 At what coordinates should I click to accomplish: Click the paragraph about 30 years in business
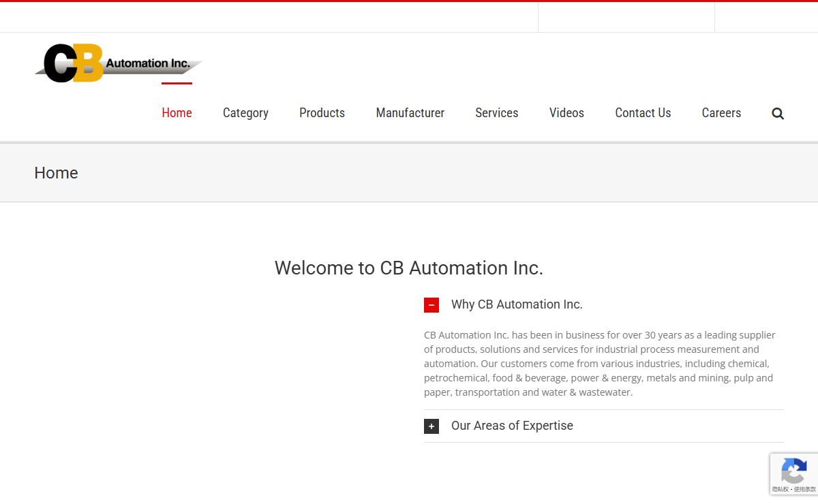600,364
